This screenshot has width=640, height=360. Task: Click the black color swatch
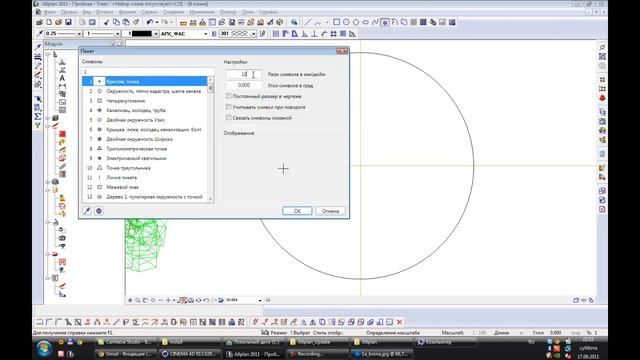tap(142, 34)
